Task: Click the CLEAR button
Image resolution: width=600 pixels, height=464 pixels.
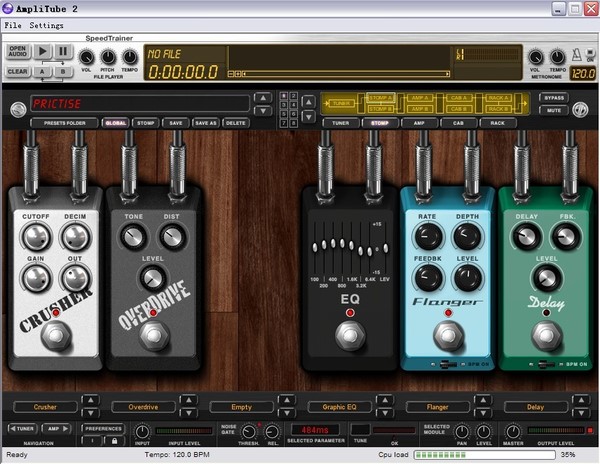Action: click(18, 72)
